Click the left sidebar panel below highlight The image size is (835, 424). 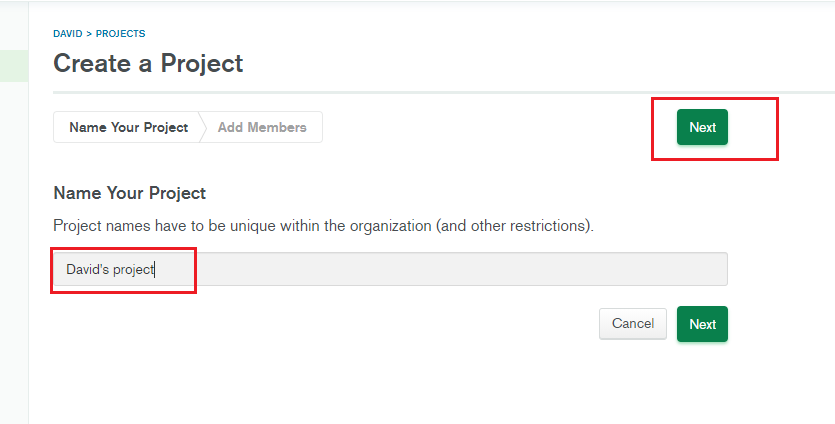[x=14, y=250]
